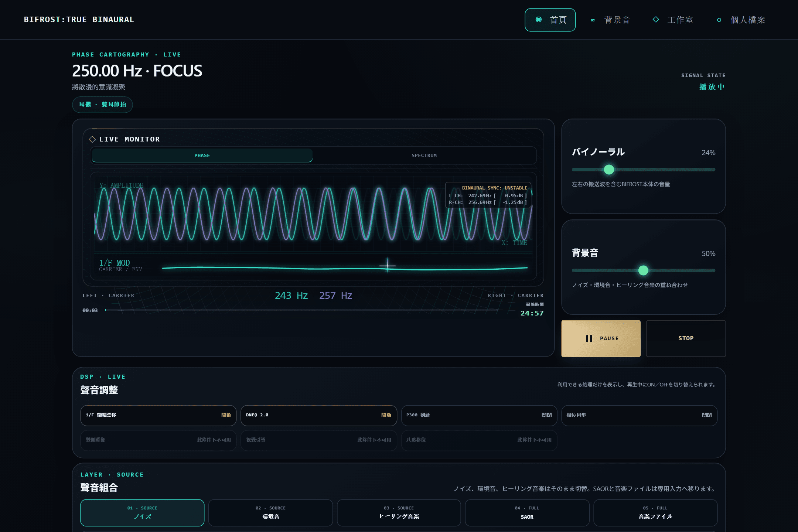Click the BINAURAL SYNC: UNSTABLE readout box
The width and height of the screenshot is (798, 532).
click(488, 195)
